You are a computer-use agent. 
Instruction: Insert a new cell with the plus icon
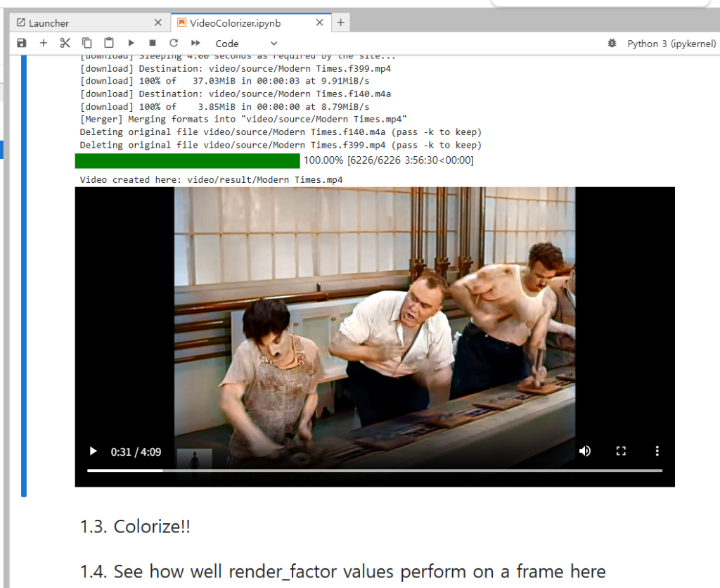click(x=44, y=43)
